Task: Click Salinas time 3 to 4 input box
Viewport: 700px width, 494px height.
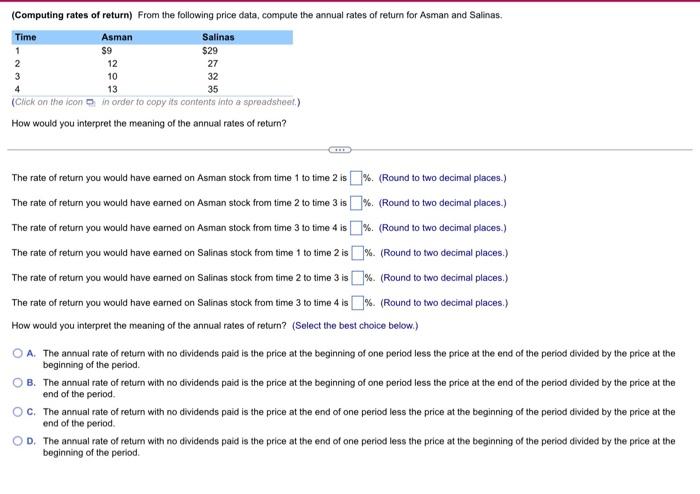Action: click(358, 303)
